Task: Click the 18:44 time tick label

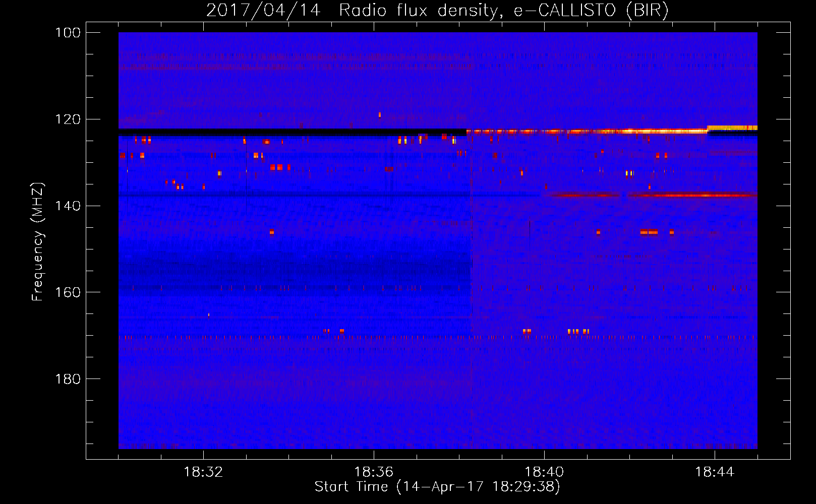Action: click(x=715, y=472)
